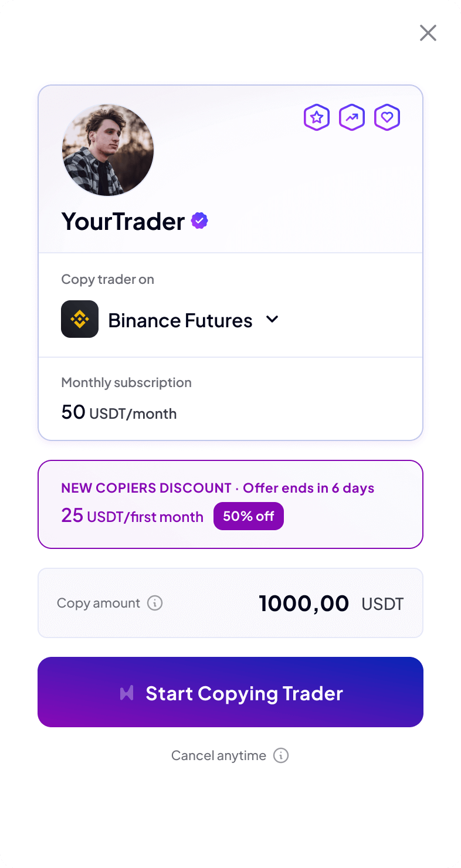The height and width of the screenshot is (868, 461).
Task: Open the Cancel anytime info icon
Action: [x=282, y=755]
